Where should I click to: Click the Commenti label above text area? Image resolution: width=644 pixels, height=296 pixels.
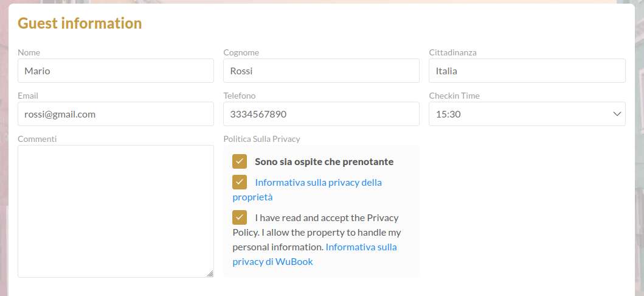point(37,139)
